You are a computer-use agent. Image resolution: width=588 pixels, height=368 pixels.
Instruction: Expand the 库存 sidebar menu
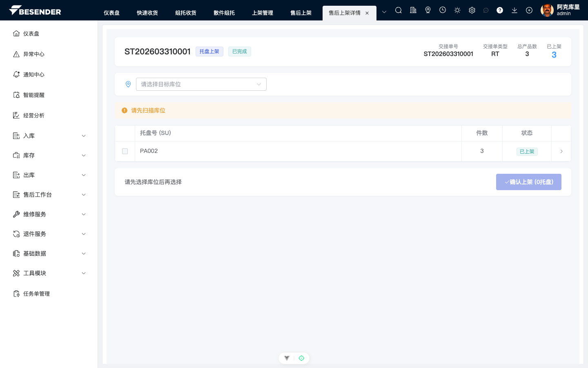(49, 155)
